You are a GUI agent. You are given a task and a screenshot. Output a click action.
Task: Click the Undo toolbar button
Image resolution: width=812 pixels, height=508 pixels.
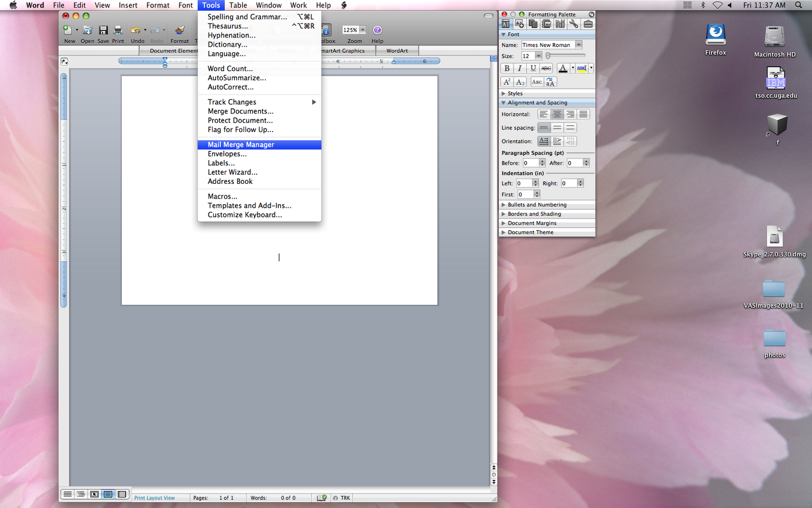click(x=135, y=29)
